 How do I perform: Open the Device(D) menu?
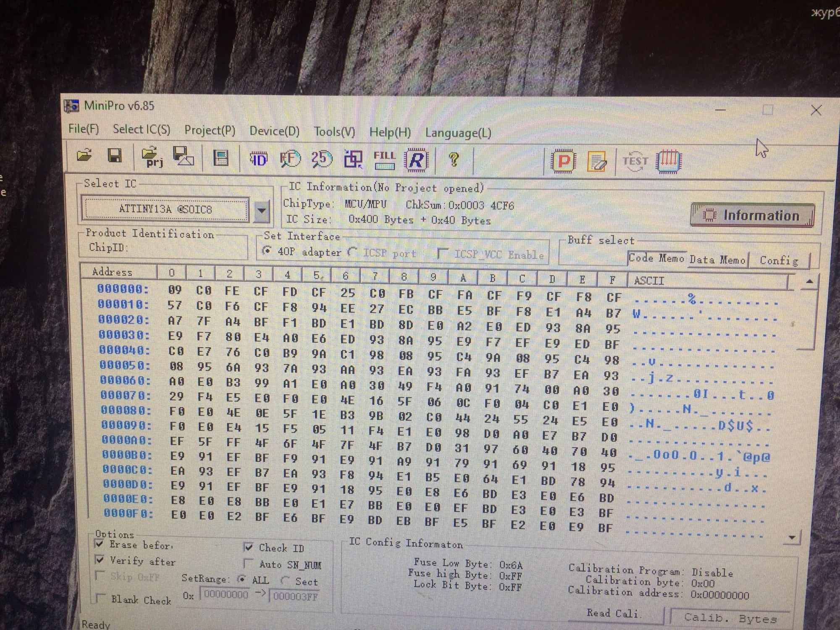click(x=274, y=131)
